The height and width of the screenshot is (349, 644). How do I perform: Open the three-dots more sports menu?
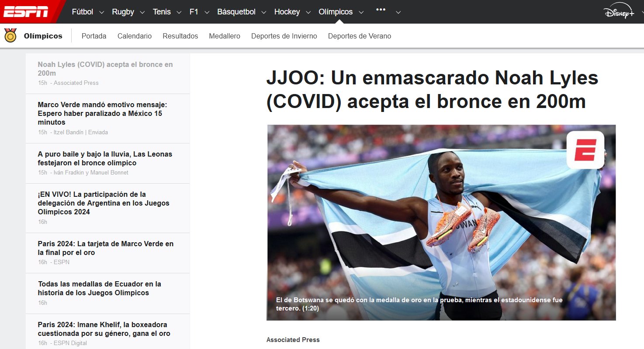click(x=381, y=10)
